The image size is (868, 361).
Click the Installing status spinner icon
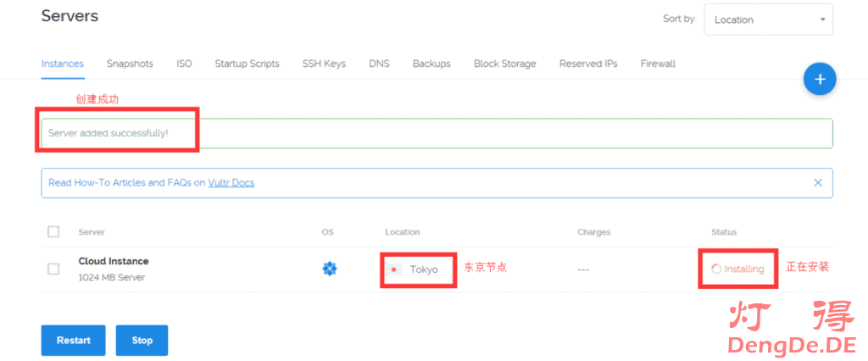coord(716,269)
